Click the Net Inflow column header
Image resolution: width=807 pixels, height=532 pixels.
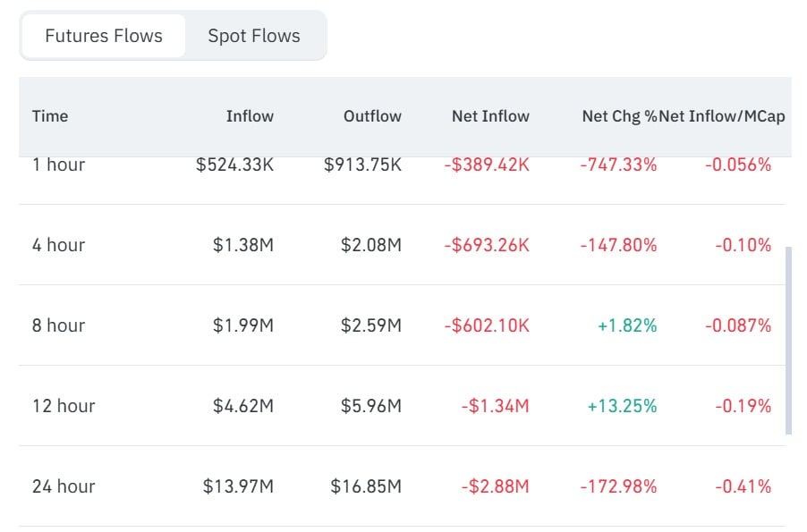pyautogui.click(x=490, y=116)
